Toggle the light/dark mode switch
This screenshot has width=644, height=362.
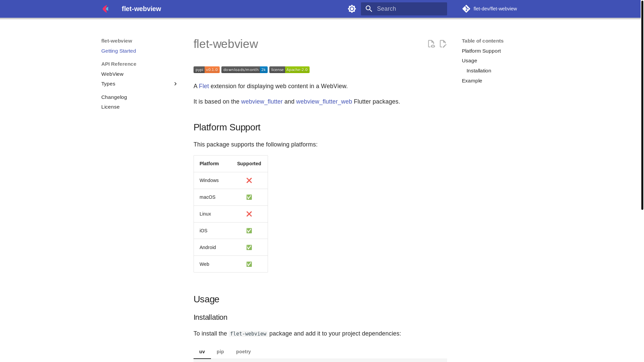click(x=352, y=9)
